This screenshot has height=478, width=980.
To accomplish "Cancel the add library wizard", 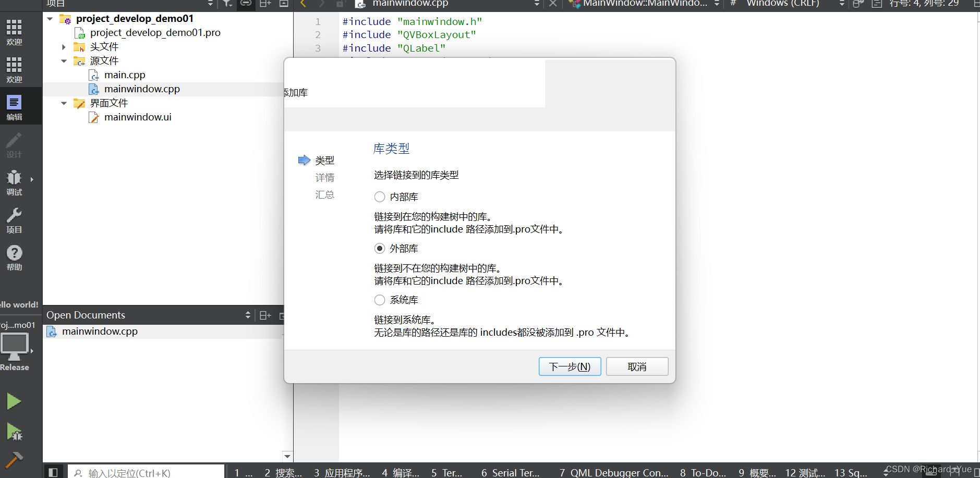I will pyautogui.click(x=637, y=366).
